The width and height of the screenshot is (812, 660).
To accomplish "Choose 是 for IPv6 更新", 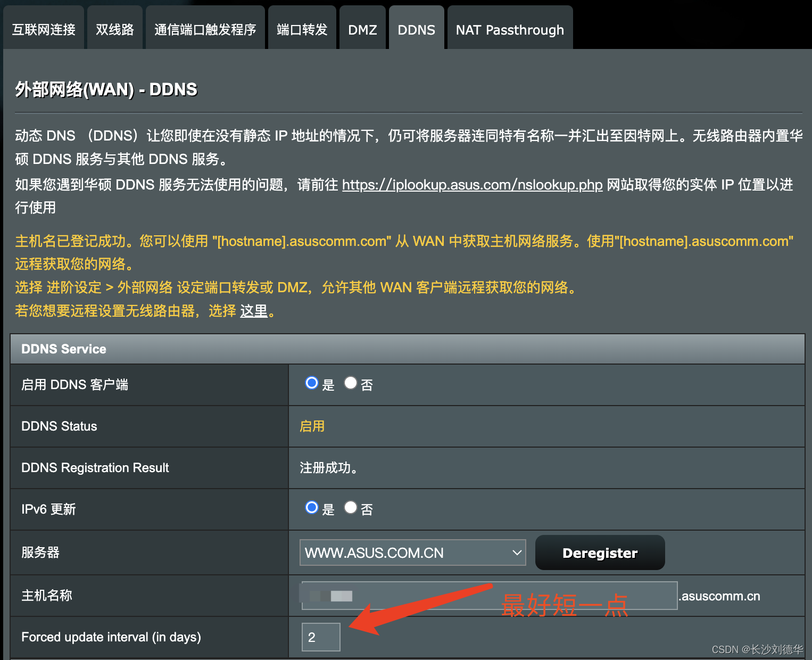I will point(312,508).
